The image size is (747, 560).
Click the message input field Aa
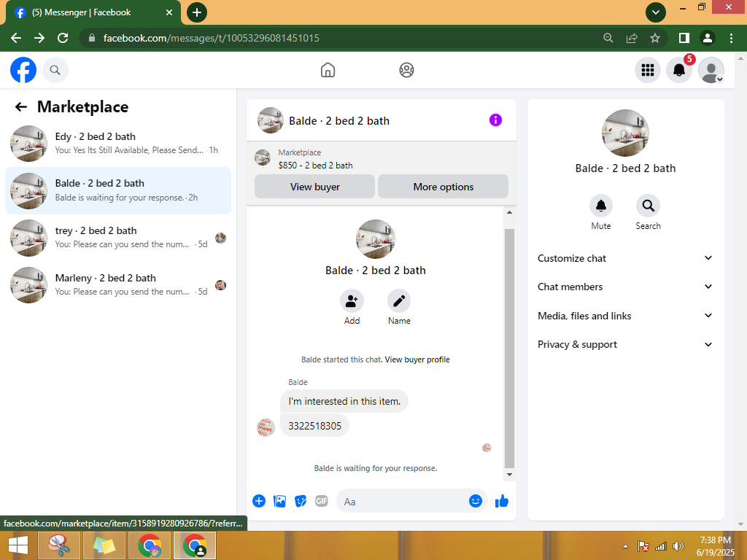(403, 502)
